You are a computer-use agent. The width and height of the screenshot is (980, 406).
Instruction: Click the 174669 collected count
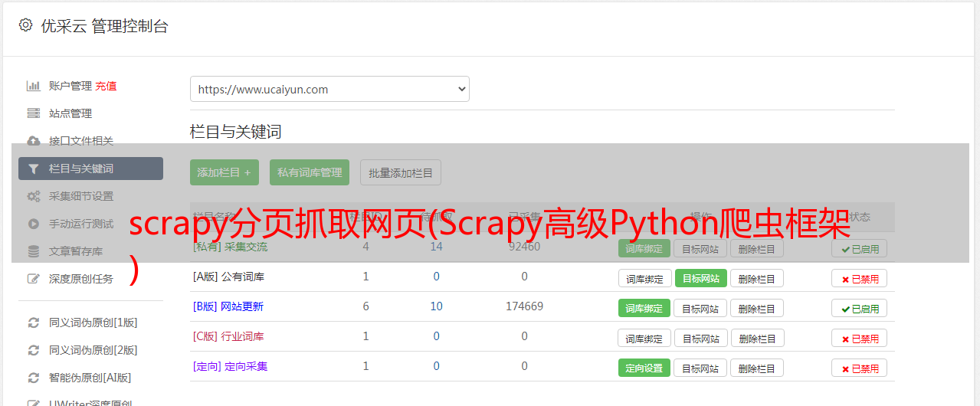pos(524,306)
